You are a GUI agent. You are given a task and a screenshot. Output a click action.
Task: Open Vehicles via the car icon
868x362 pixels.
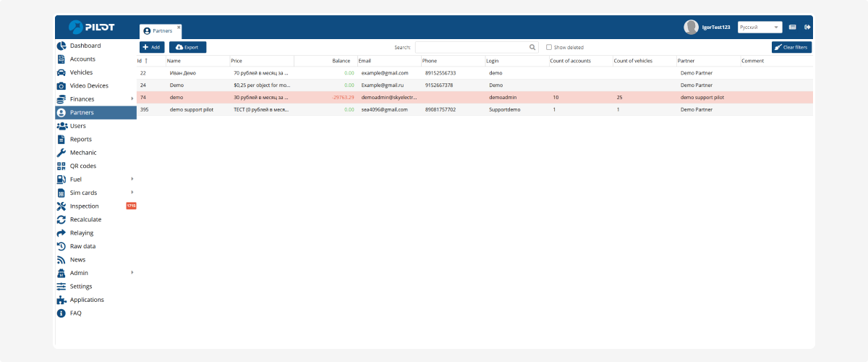(x=61, y=72)
